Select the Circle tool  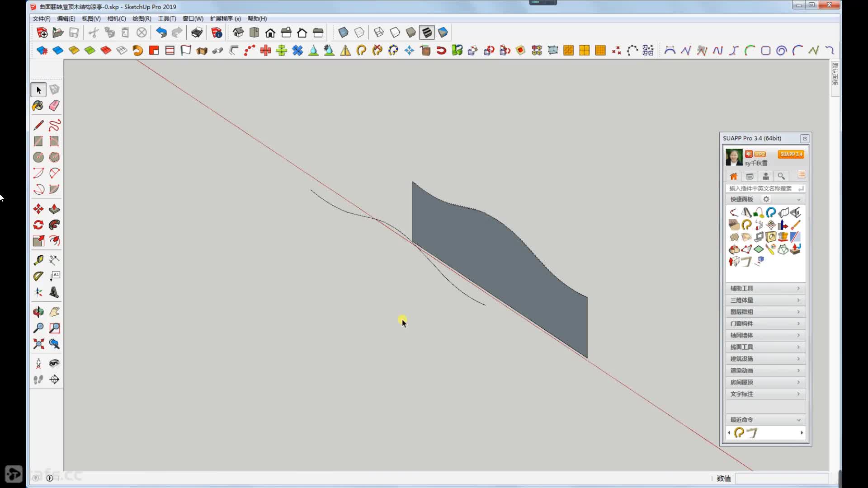[x=38, y=157]
